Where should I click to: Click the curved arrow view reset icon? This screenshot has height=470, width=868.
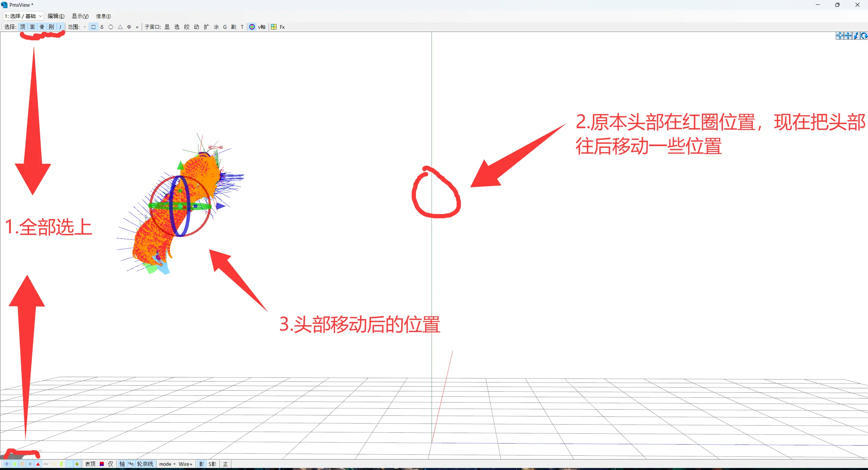coord(864,36)
